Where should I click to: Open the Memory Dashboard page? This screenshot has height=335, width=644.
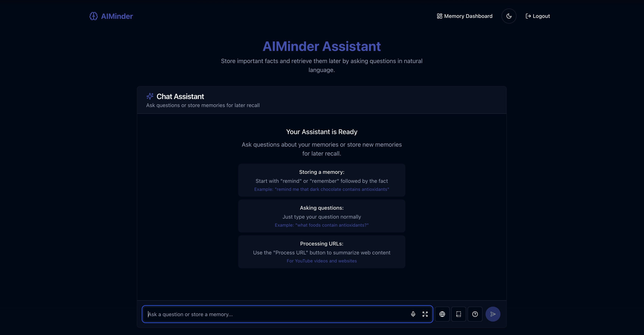[468, 16]
